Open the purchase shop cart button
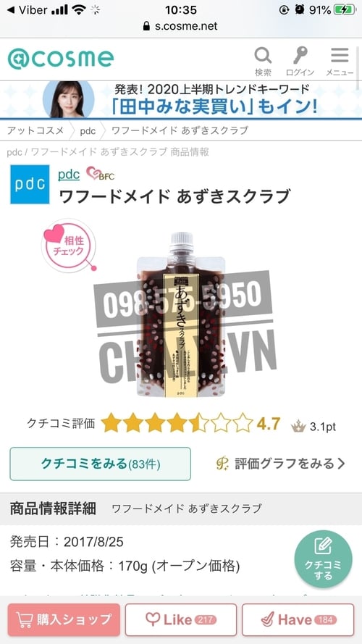 (x=64, y=619)
